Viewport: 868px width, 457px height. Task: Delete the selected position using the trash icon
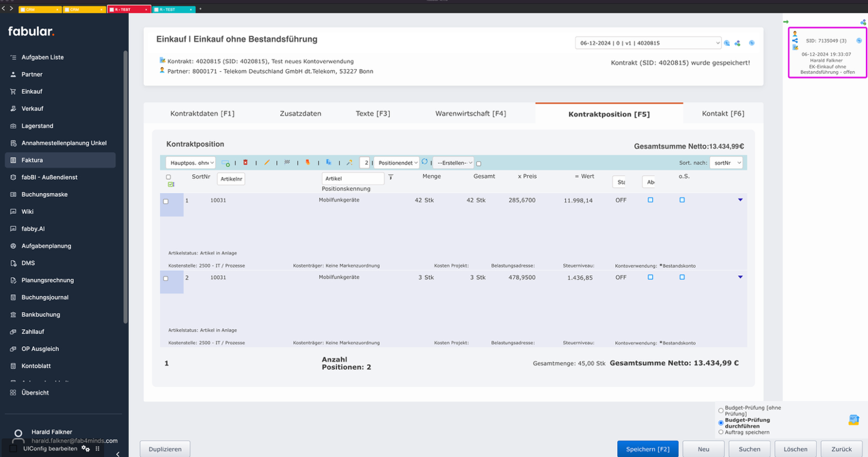246,163
